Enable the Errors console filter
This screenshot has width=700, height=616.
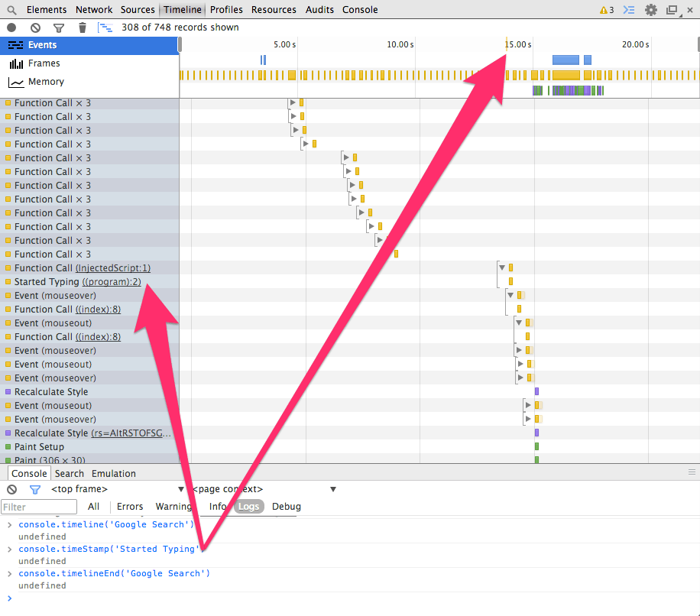coord(130,506)
